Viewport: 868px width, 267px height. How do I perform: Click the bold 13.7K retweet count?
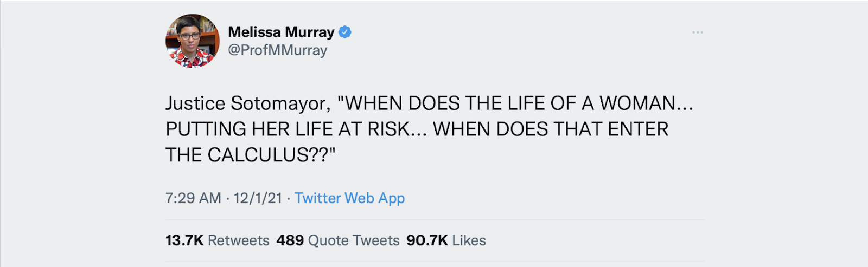pyautogui.click(x=184, y=240)
